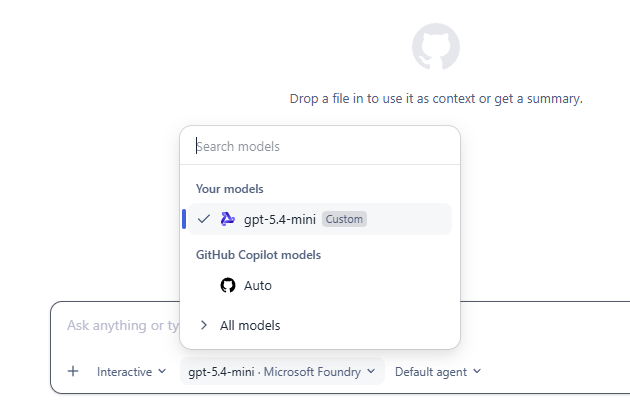
Task: Focus the Search models field
Action: pyautogui.click(x=320, y=146)
